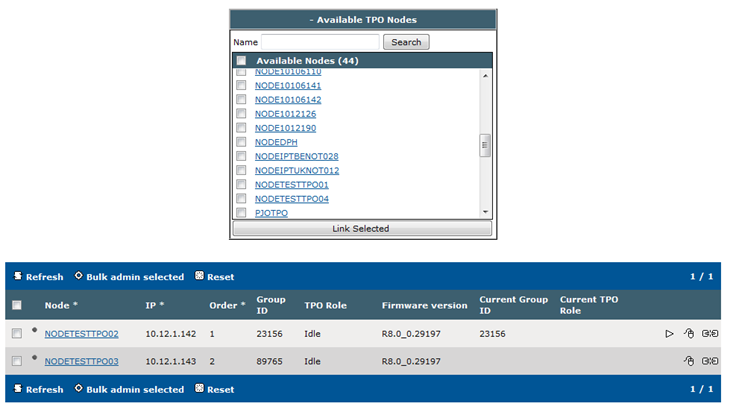The height and width of the screenshot is (417, 730).
Task: Open the NODE10106142 link
Action: [x=288, y=100]
